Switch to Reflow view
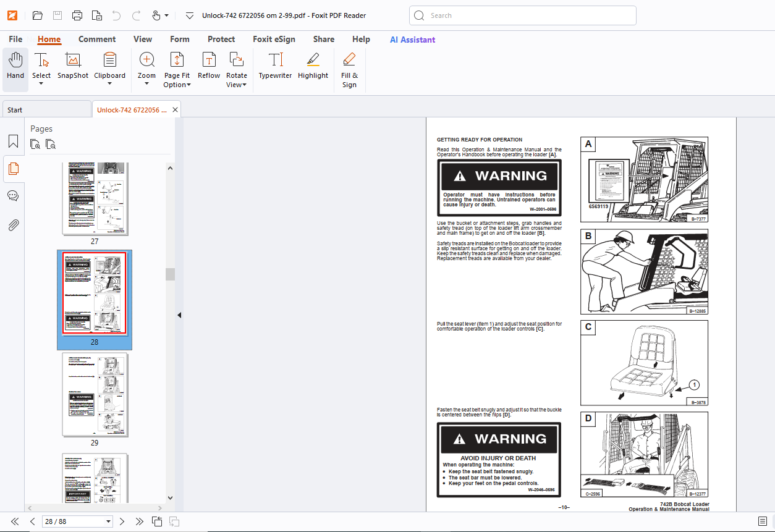775x532 pixels. (209, 67)
